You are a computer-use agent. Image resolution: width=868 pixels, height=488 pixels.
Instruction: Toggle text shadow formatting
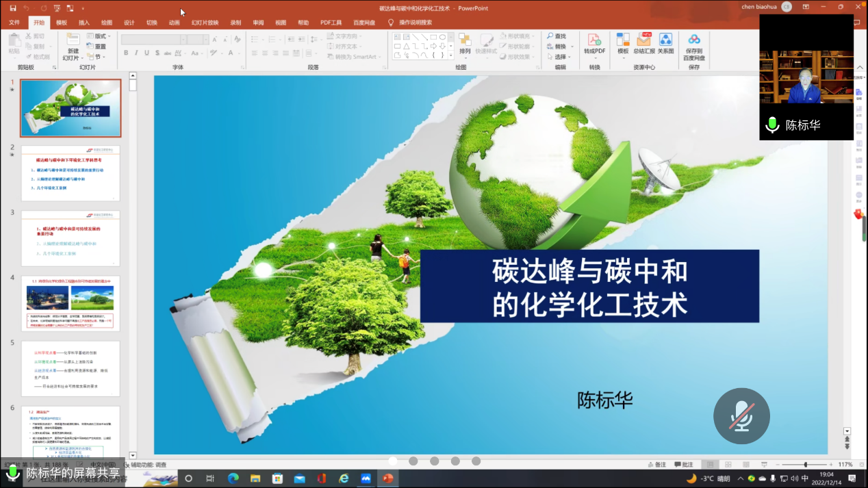tap(157, 53)
